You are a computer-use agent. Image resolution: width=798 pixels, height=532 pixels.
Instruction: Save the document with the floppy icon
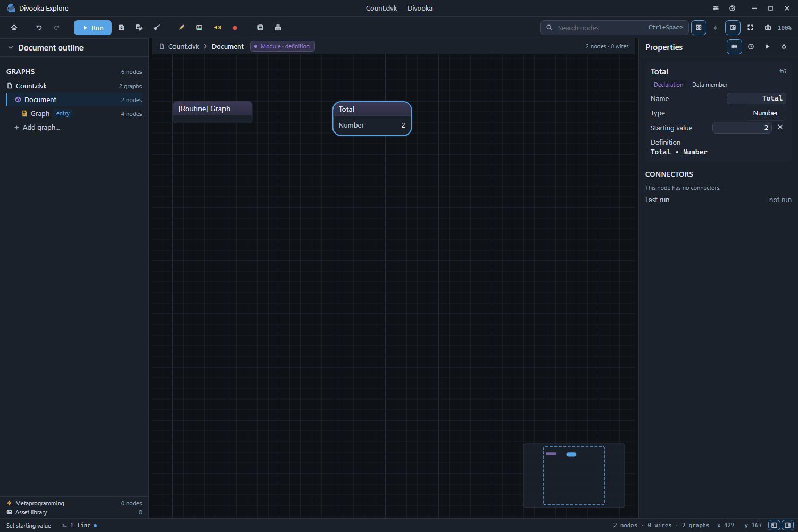(121, 28)
